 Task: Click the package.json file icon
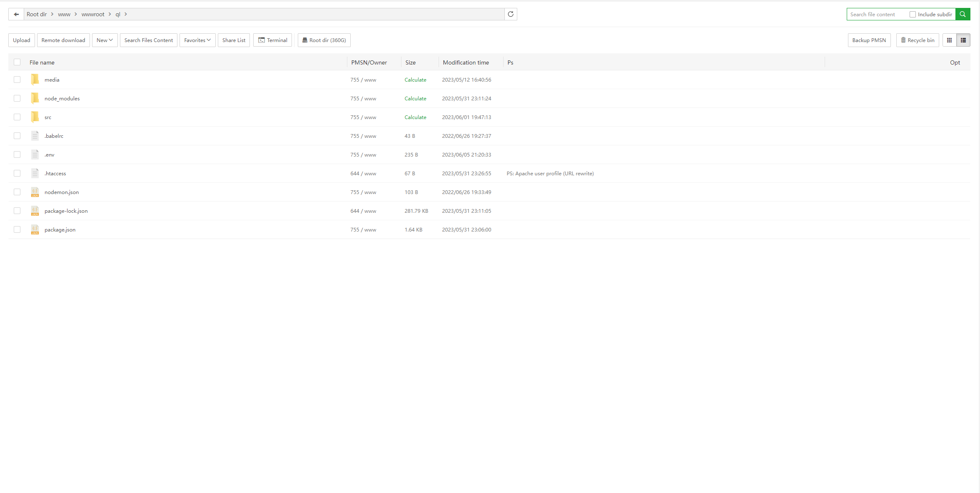(35, 229)
